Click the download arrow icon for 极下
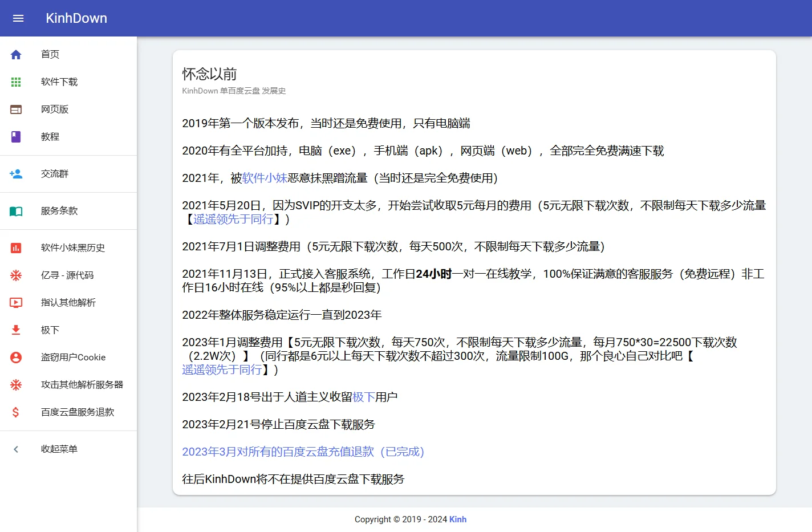The image size is (812, 532). click(16, 330)
